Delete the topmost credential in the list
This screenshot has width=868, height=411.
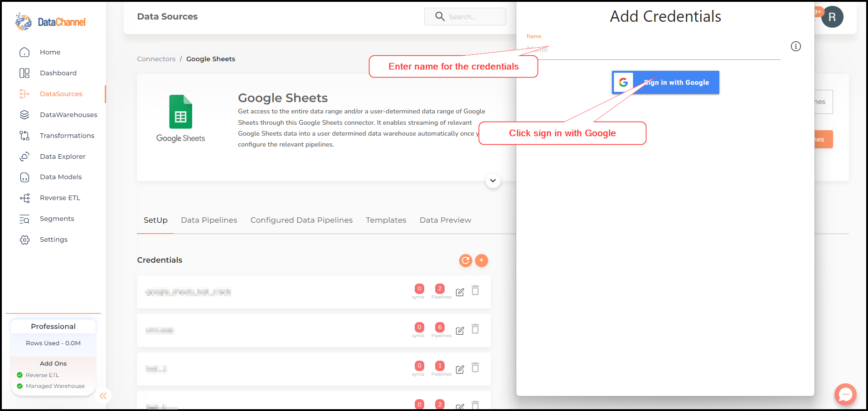click(x=475, y=290)
